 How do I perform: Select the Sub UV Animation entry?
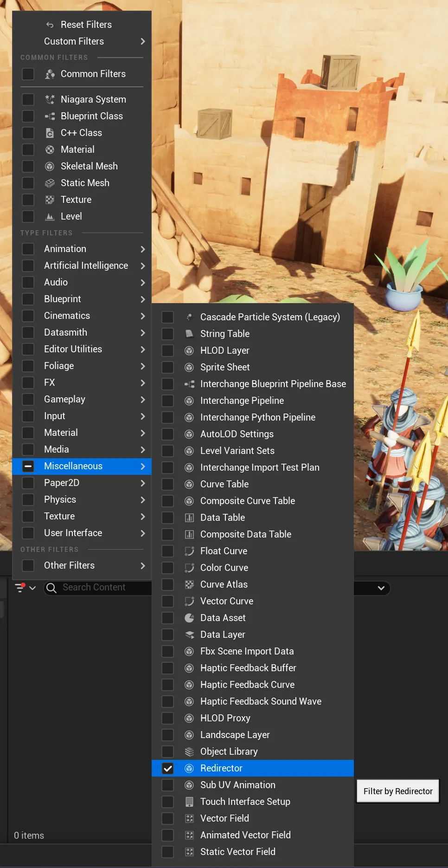253,785
